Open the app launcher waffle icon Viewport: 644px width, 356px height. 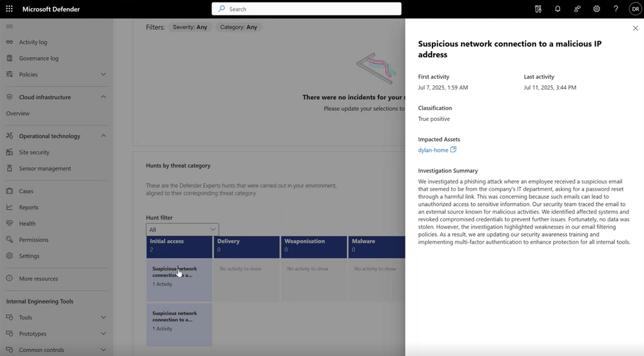[x=9, y=8]
